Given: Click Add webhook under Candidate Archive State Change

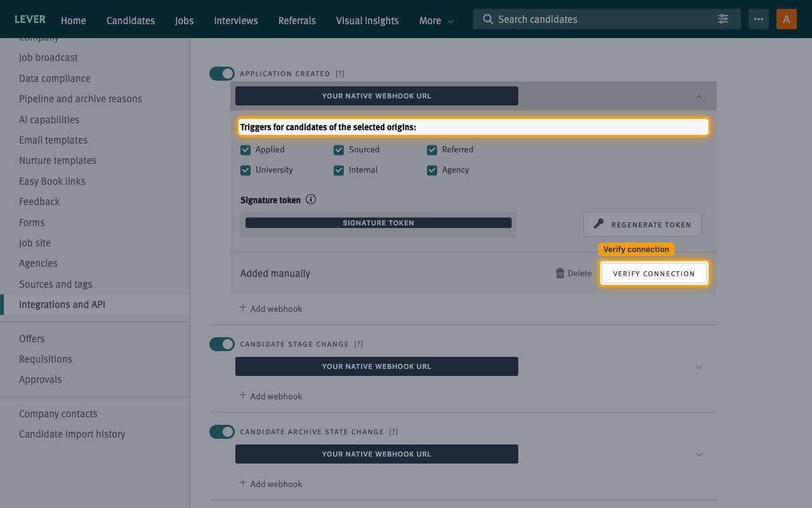Looking at the screenshot, I should coord(271,483).
